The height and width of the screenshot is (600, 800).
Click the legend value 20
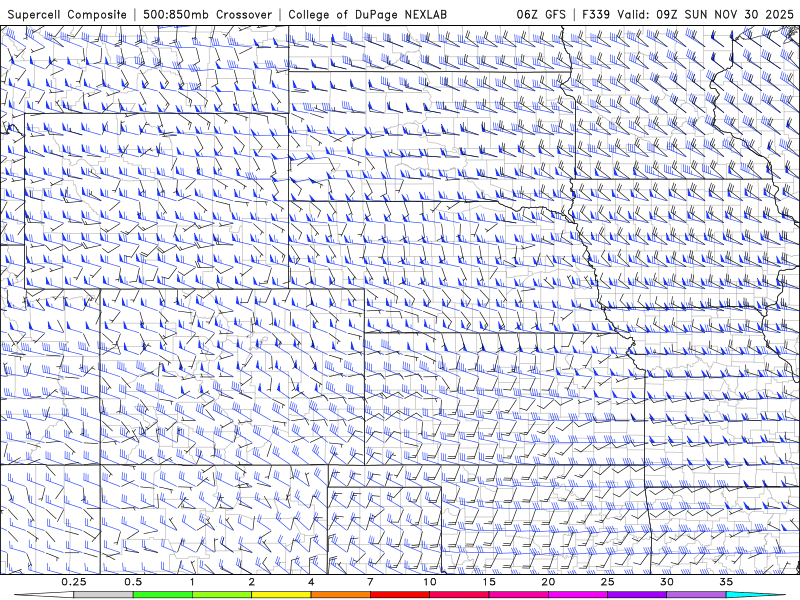coord(548,582)
